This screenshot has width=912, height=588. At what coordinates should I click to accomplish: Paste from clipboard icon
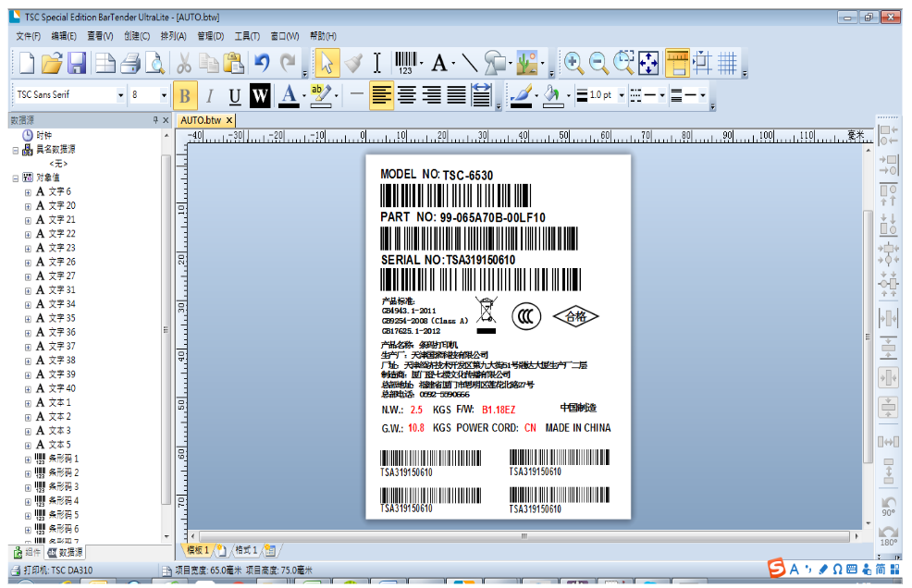(x=234, y=63)
